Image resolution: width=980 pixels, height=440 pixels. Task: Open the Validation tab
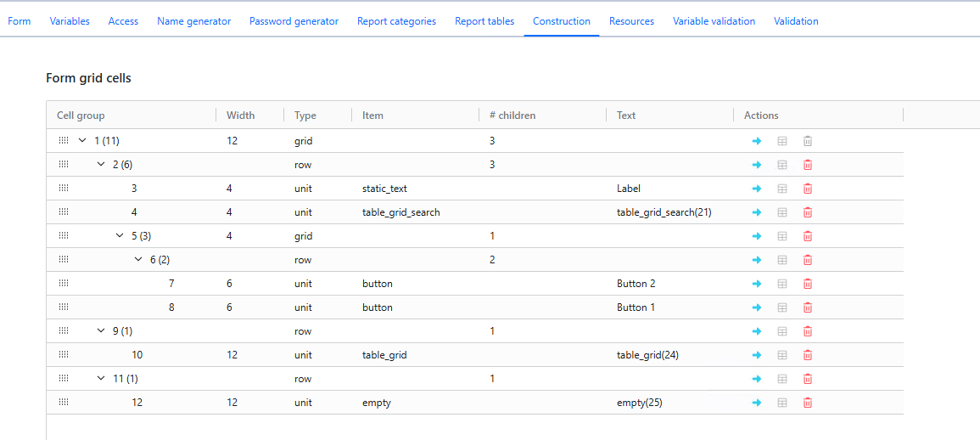796,21
